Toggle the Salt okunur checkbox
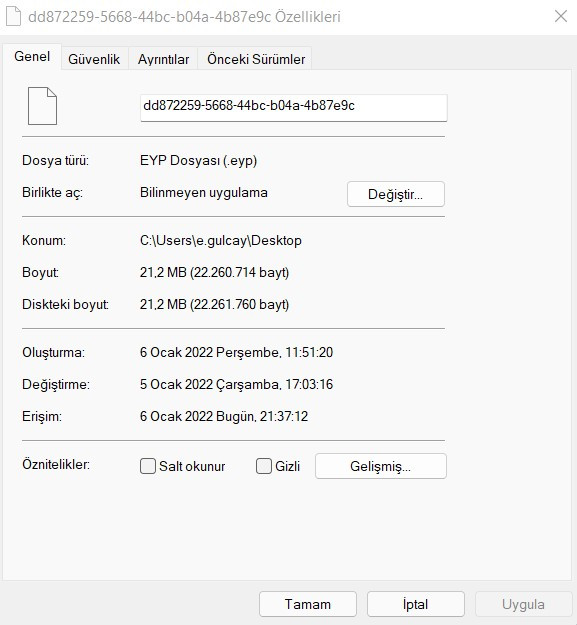The height and width of the screenshot is (625, 577). pos(147,466)
